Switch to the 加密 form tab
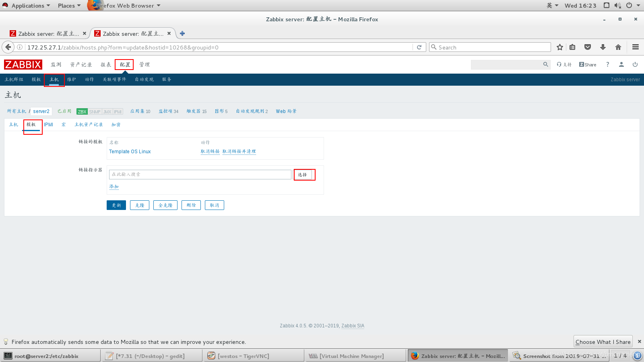This screenshot has height=362, width=644. pos(116,125)
